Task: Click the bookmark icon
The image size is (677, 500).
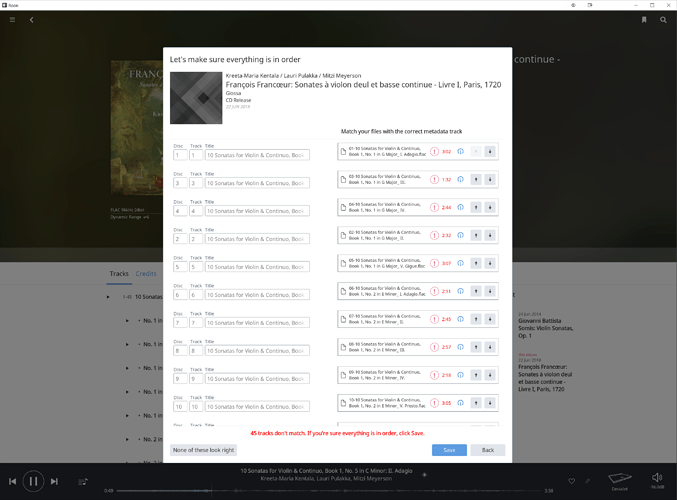Action: pyautogui.click(x=644, y=20)
